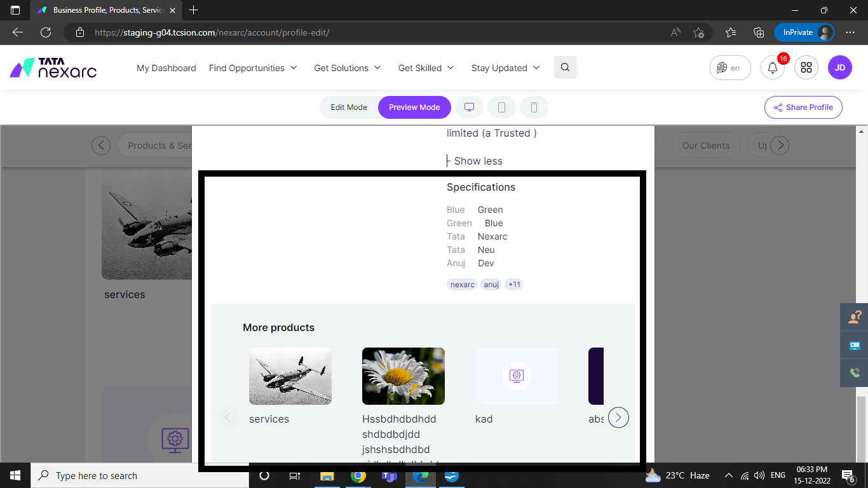
Task: Switch preview to mobile view icon
Action: (534, 107)
